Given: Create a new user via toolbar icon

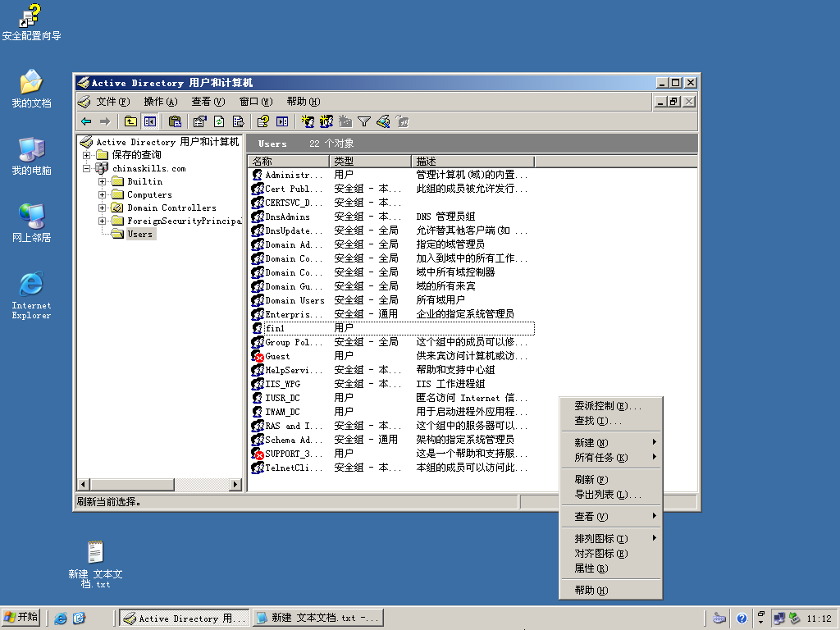Looking at the screenshot, I should pyautogui.click(x=308, y=121).
